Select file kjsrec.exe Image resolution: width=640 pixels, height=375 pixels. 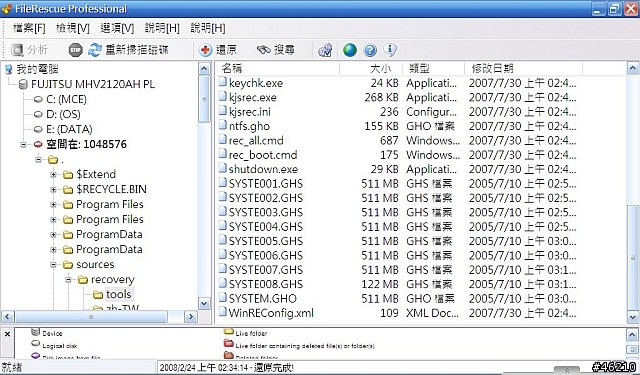point(253,98)
